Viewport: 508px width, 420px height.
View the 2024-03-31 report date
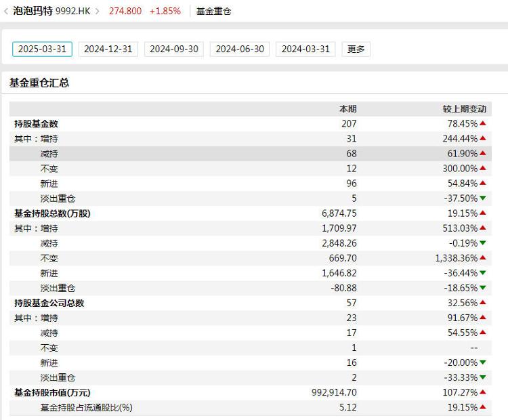pyautogui.click(x=305, y=49)
